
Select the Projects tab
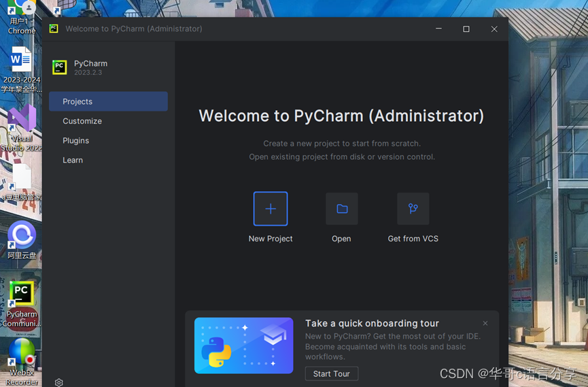pos(108,101)
